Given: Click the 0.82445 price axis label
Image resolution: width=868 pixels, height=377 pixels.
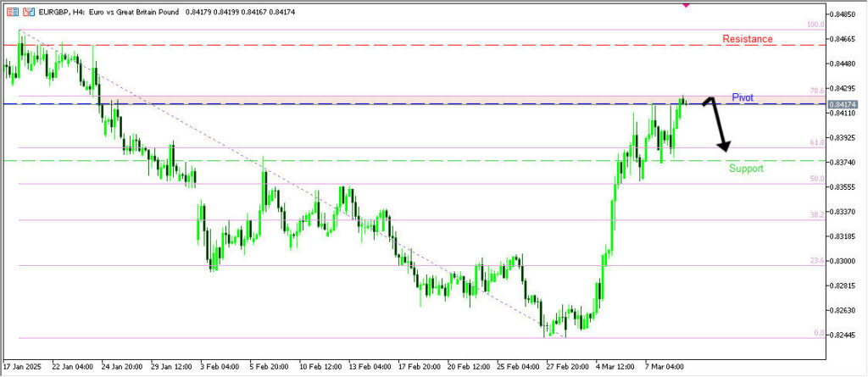Looking at the screenshot, I should [848, 335].
